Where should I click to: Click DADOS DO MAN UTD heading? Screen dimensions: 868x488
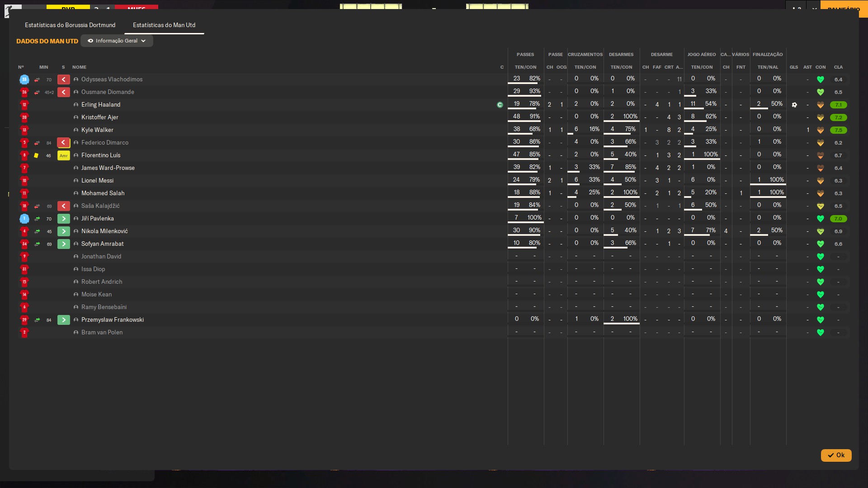47,41
